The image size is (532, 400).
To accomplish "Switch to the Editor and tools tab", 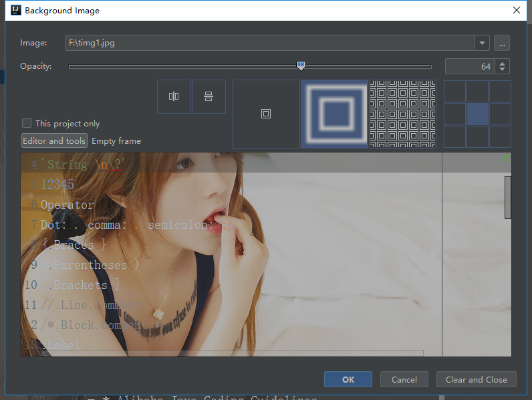I will pyautogui.click(x=54, y=141).
